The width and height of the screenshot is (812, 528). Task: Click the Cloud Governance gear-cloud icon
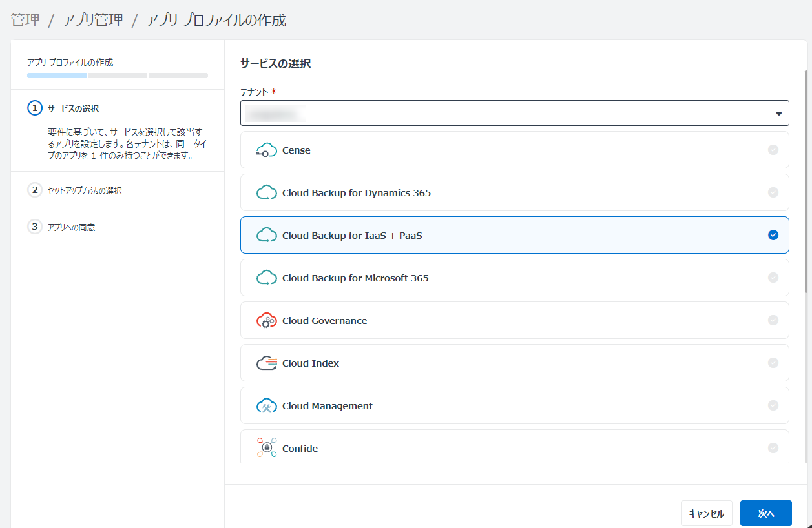[x=267, y=321]
